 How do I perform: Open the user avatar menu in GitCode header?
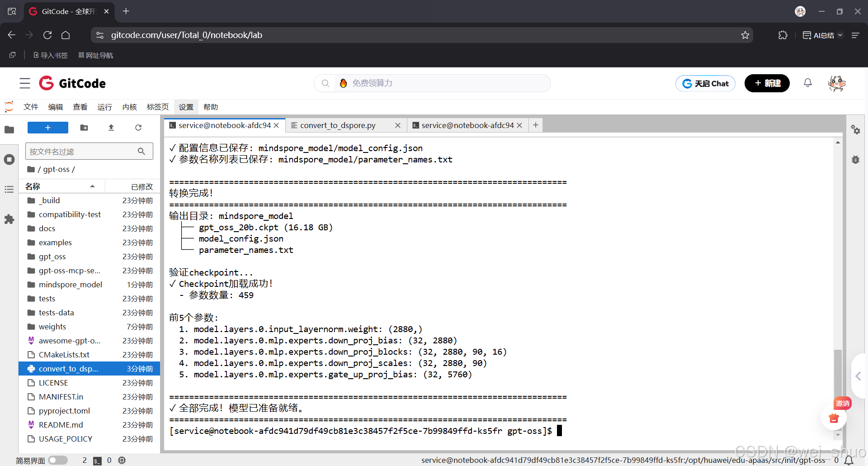click(837, 83)
